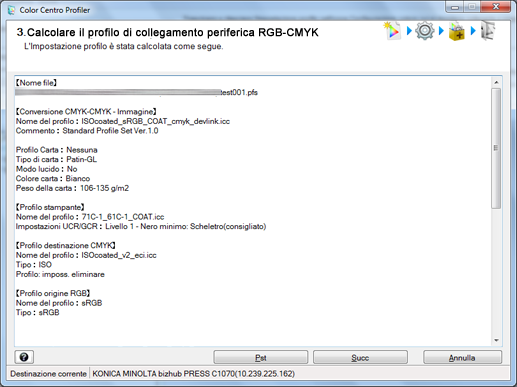This screenshot has width=517, height=387.
Task: Click the vertical scrollbar thumb
Action: pos(496,148)
